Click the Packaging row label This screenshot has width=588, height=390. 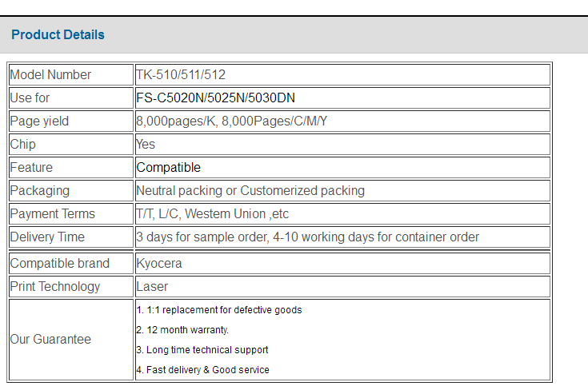tap(40, 191)
